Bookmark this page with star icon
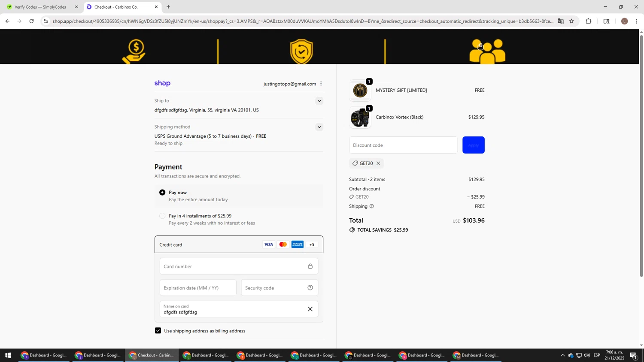The width and height of the screenshot is (644, 362). [571, 21]
